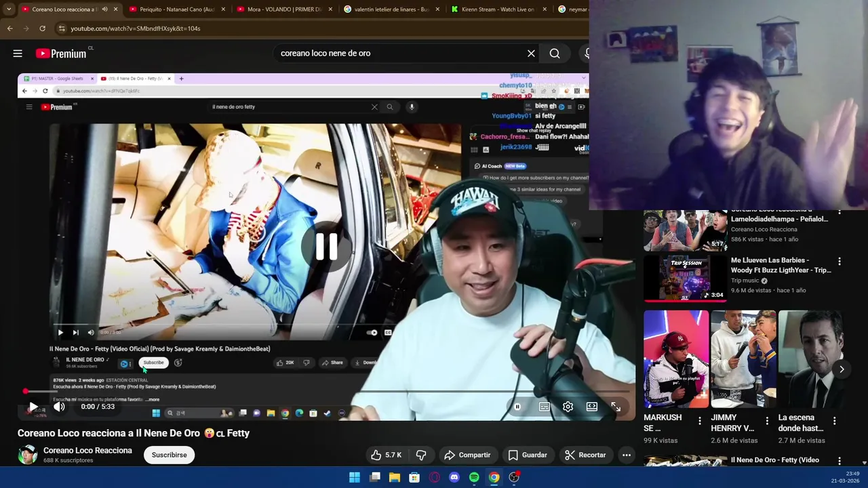
Task: Subscribe with the Suscribirse button
Action: point(169,455)
